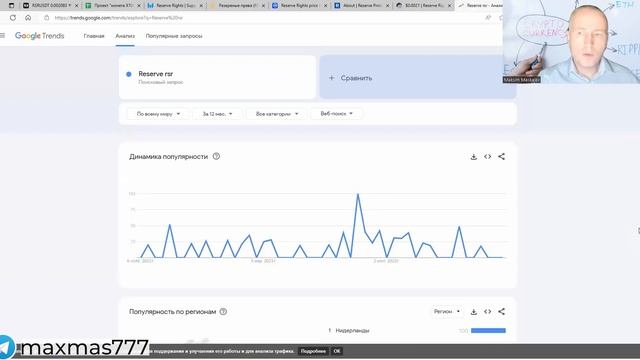
Task: Click OK in the cookie banner
Action: (337, 351)
